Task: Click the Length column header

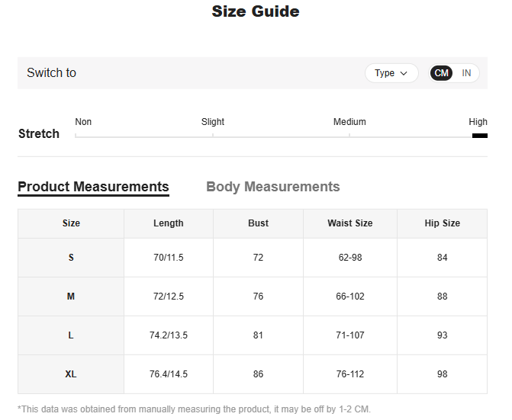Action: click(x=168, y=223)
